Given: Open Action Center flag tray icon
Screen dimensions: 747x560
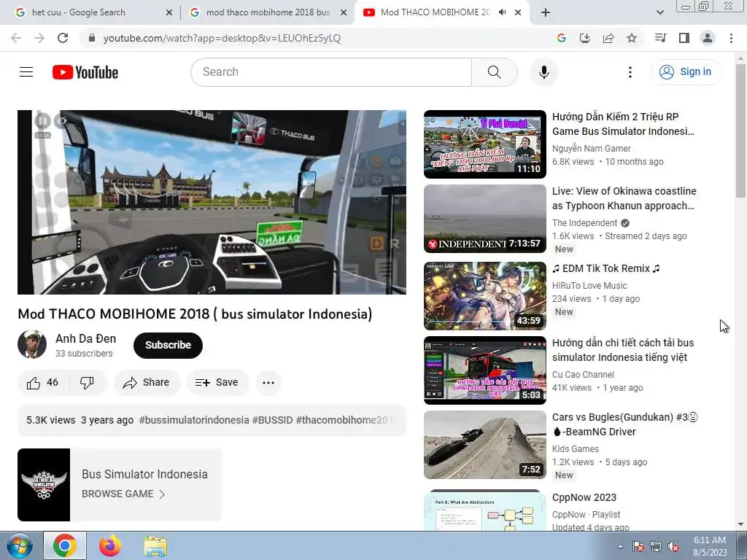Looking at the screenshot, I should point(638,547).
